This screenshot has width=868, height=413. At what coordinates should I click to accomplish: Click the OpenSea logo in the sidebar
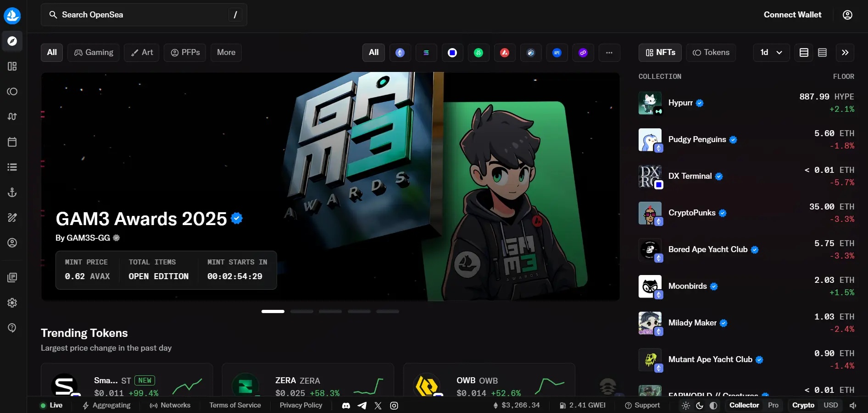click(12, 16)
